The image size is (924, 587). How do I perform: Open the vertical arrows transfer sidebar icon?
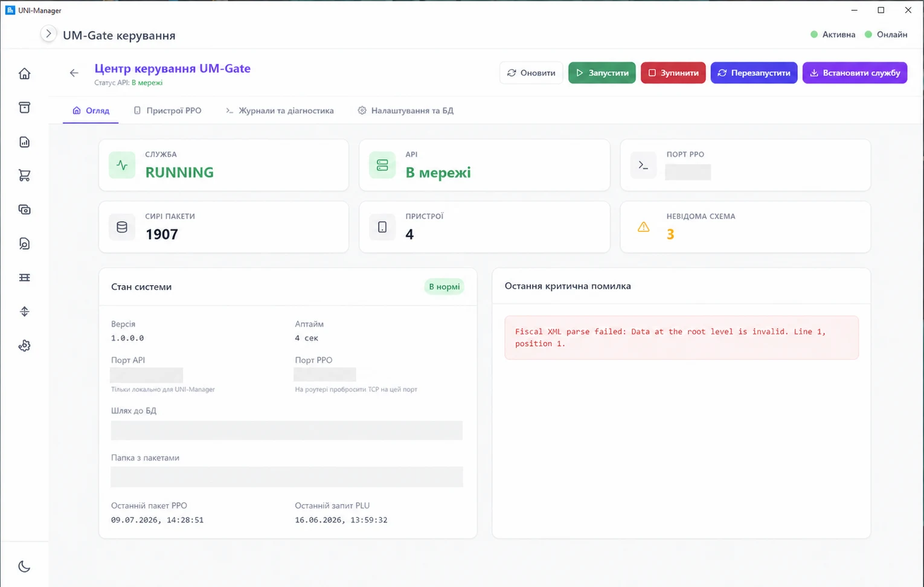[x=24, y=312]
